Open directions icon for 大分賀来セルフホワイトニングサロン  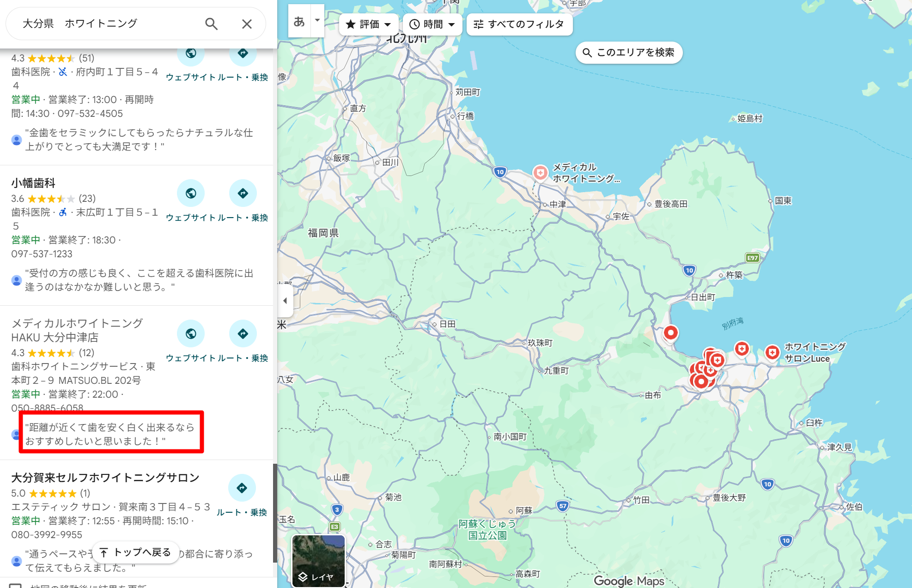(x=242, y=488)
